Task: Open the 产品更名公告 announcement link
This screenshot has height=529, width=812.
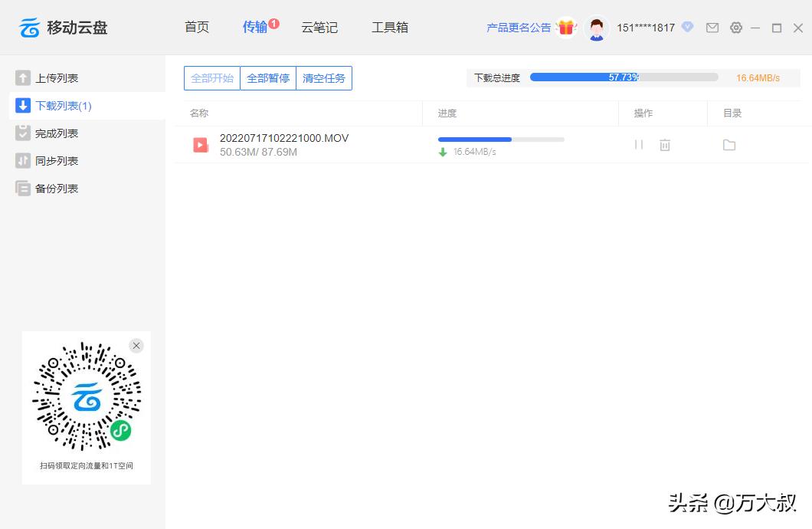Action: [x=520, y=27]
